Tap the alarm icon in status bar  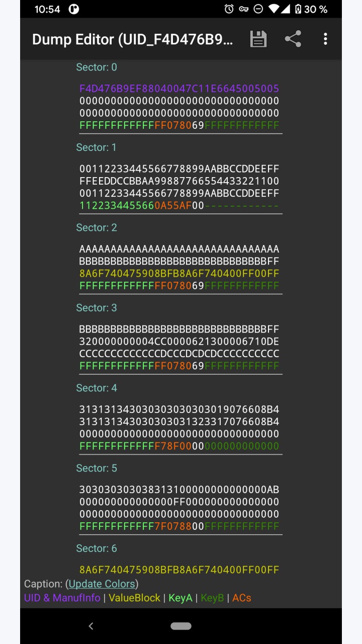(229, 9)
